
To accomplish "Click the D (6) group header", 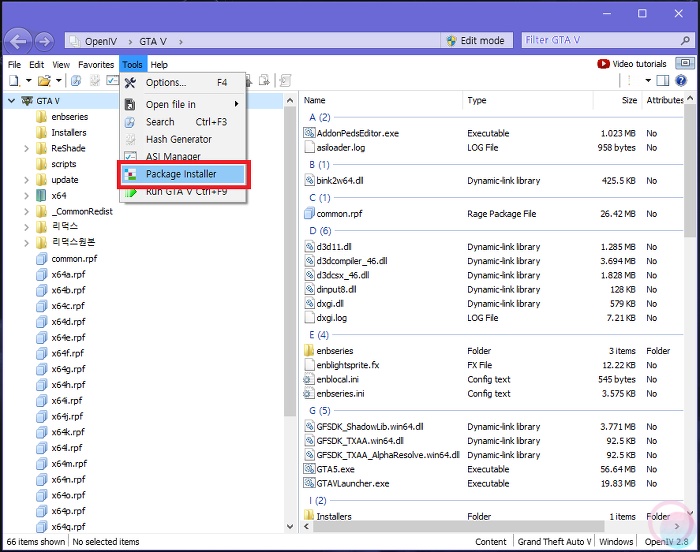I will (320, 231).
